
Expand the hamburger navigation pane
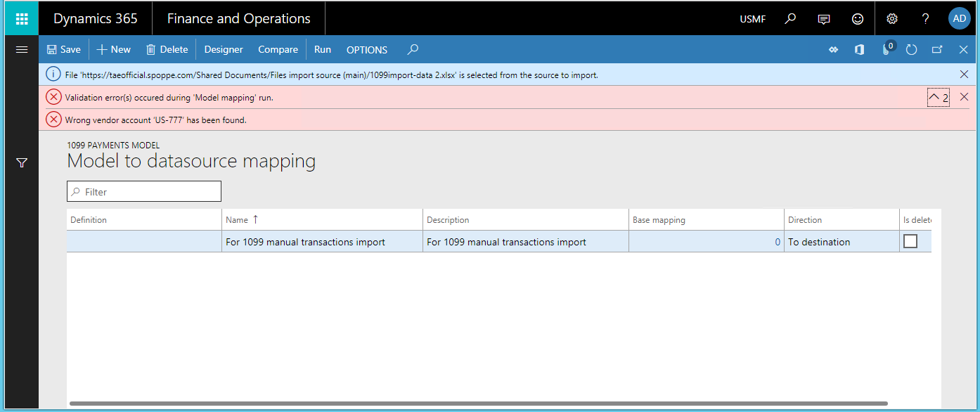coord(22,50)
